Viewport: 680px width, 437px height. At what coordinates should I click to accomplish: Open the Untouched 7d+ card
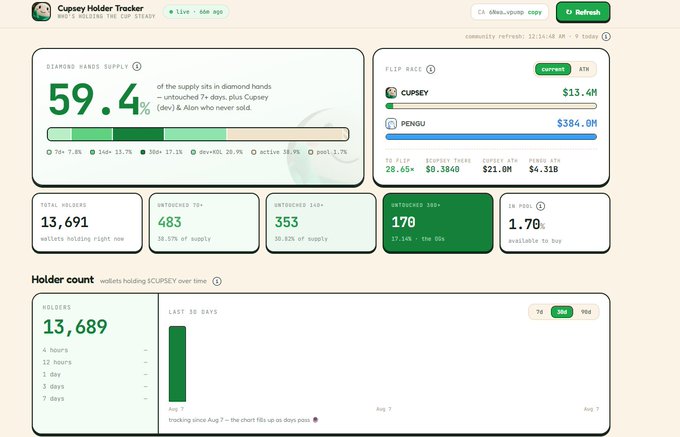204,222
